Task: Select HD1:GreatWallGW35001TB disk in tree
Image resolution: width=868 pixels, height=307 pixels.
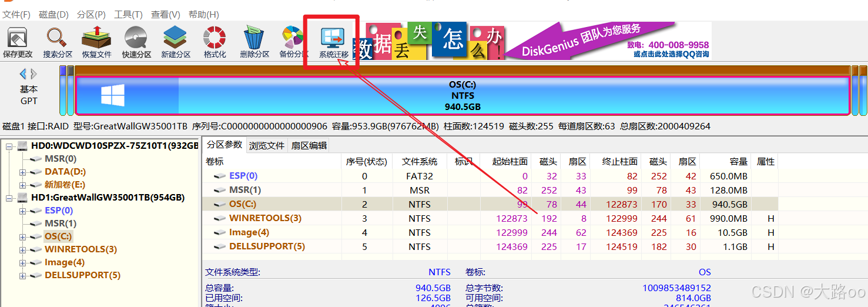Action: (x=108, y=198)
